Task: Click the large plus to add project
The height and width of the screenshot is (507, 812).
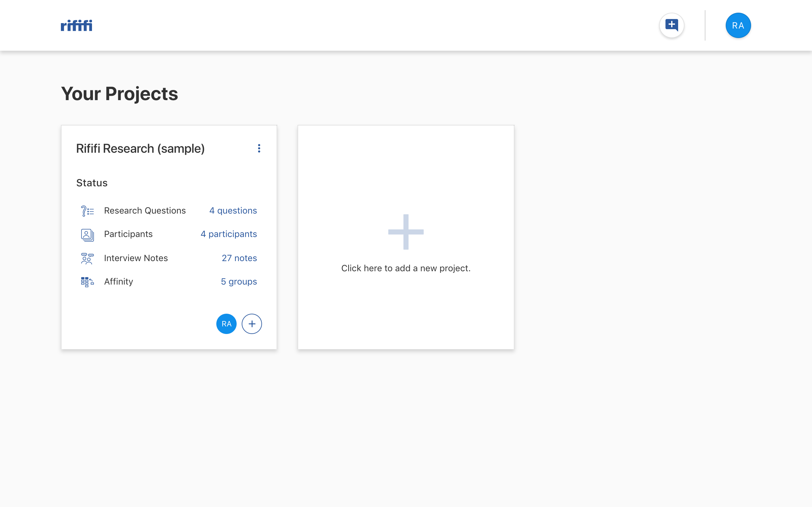Action: (x=406, y=232)
